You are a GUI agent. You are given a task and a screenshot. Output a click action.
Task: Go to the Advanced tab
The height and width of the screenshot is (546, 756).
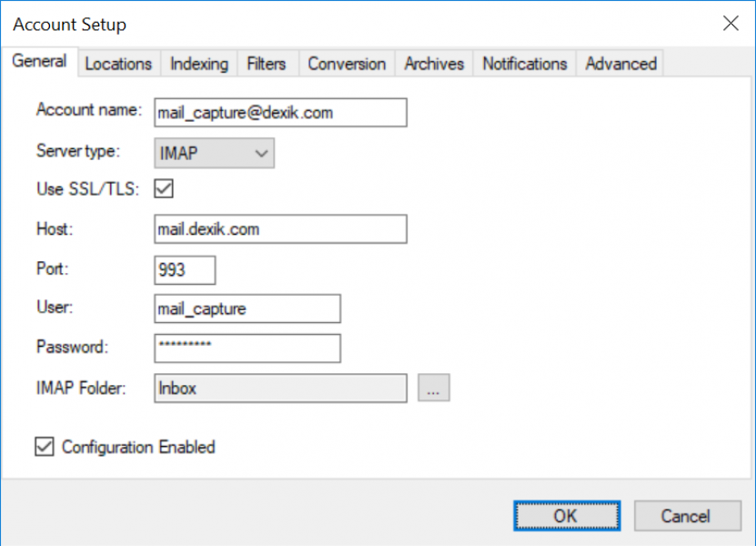click(620, 64)
